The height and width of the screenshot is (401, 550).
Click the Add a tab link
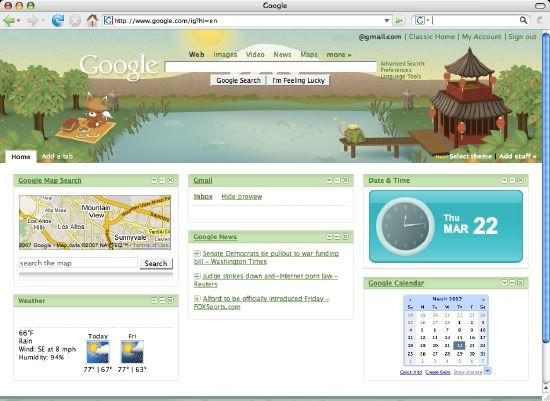57,156
